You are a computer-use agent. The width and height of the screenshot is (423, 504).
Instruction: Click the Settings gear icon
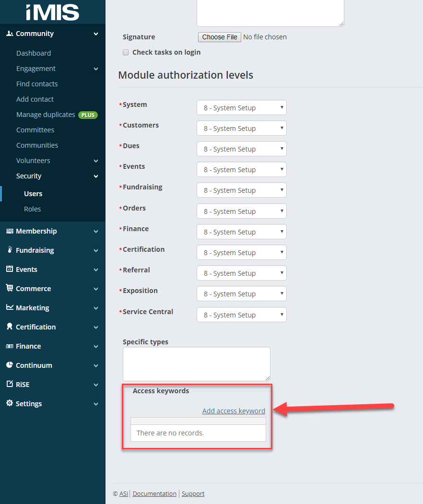(x=10, y=404)
